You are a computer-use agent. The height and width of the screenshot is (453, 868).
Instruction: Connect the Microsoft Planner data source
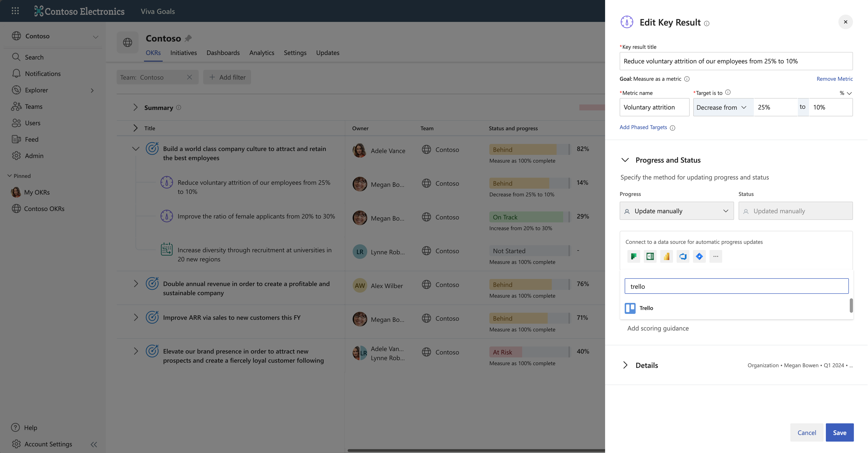(x=634, y=256)
